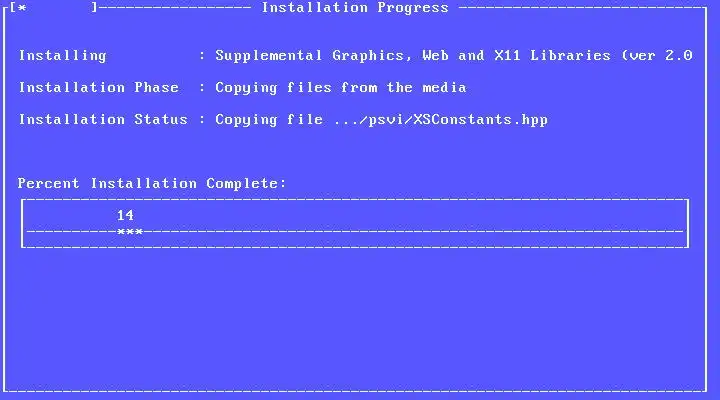The image size is (720, 400).
Task: Click the 'Installation Phase' label
Action: point(99,87)
